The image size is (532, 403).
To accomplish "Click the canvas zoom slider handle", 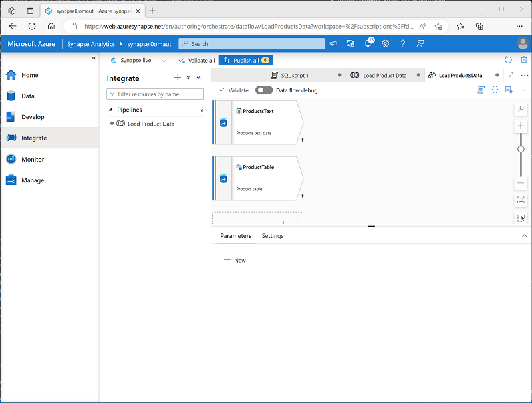I will tap(521, 149).
